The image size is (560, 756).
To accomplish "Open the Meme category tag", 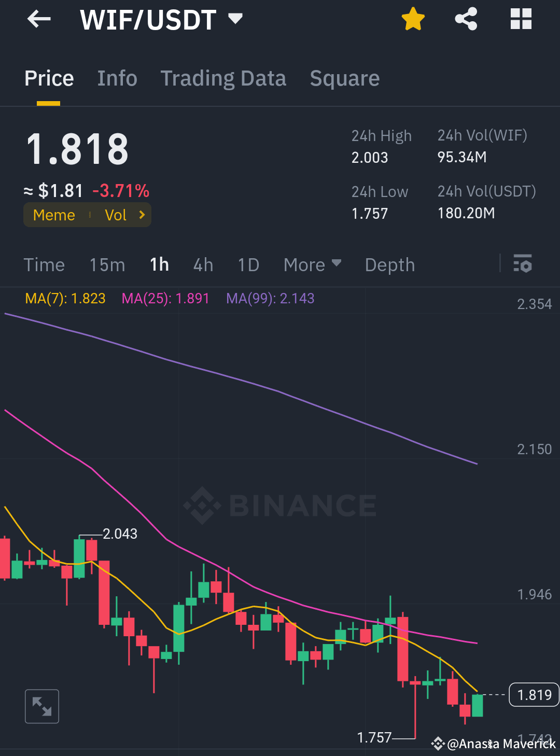I will (53, 215).
